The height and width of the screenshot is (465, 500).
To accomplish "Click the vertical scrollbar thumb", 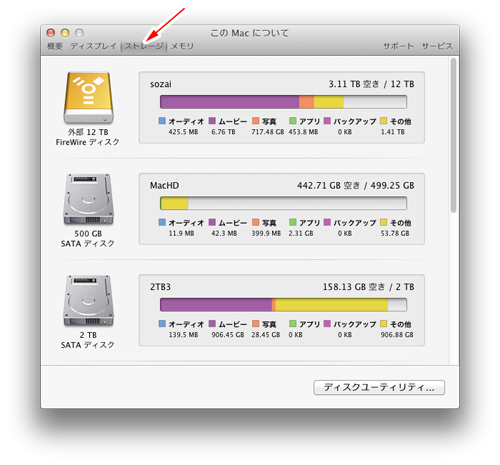I will click(453, 135).
